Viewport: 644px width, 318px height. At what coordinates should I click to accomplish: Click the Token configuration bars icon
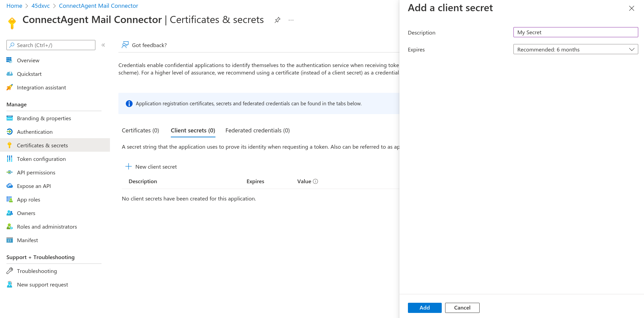pos(9,158)
